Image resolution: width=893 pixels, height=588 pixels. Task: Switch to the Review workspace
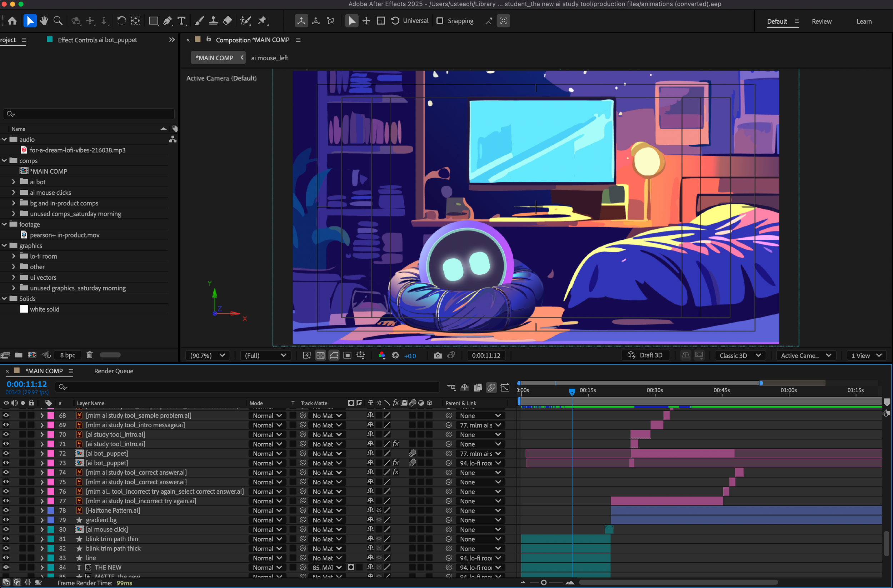coord(821,21)
